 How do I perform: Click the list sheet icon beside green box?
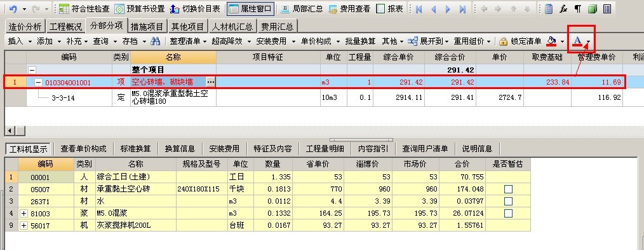point(607,9)
